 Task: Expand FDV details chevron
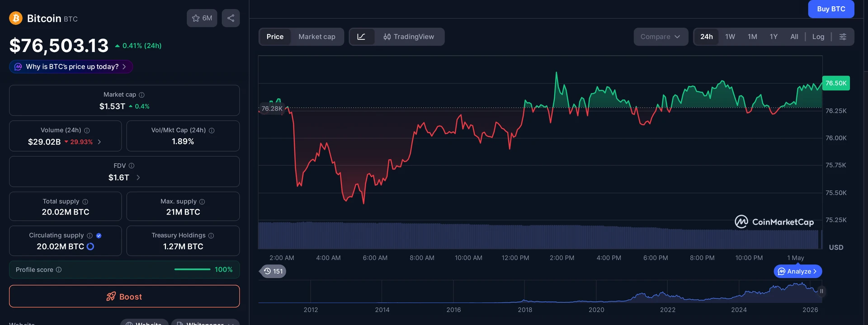click(138, 177)
